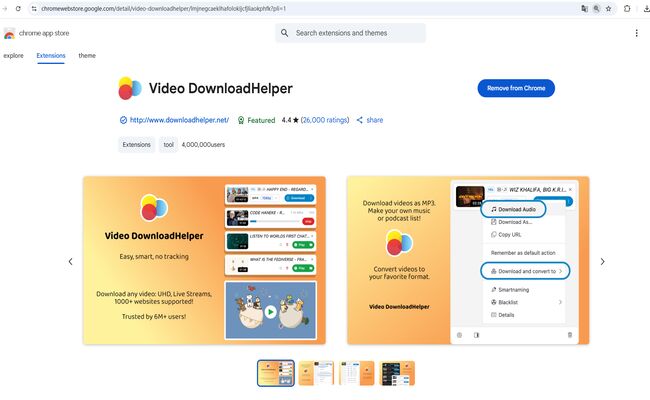Click the Featured badge
This screenshot has width=650, height=400.
pos(256,120)
